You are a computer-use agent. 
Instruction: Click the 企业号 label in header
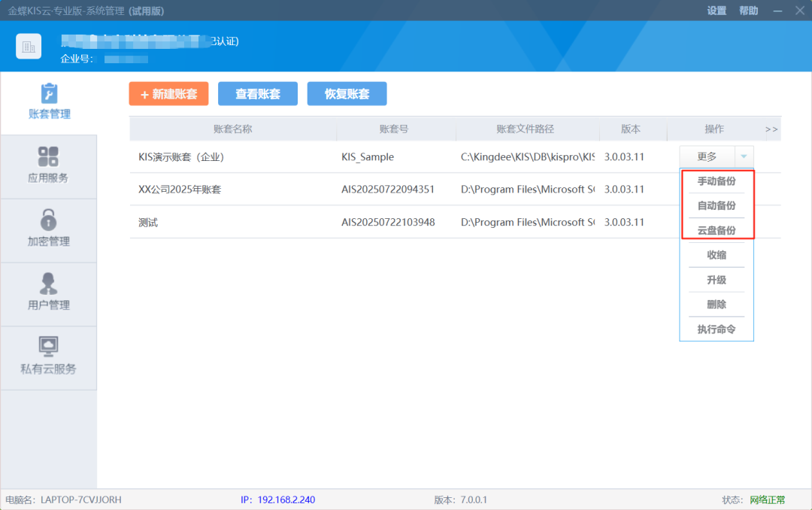pyautogui.click(x=77, y=59)
